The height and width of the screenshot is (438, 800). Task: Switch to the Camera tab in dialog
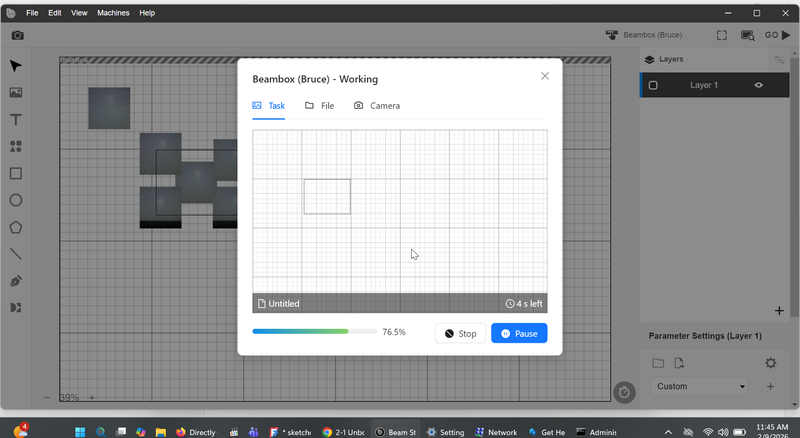pos(377,106)
